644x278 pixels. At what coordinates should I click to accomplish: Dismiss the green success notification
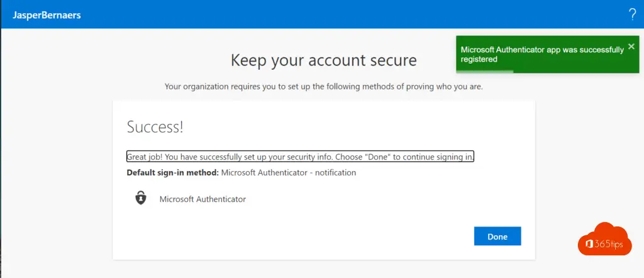point(631,47)
